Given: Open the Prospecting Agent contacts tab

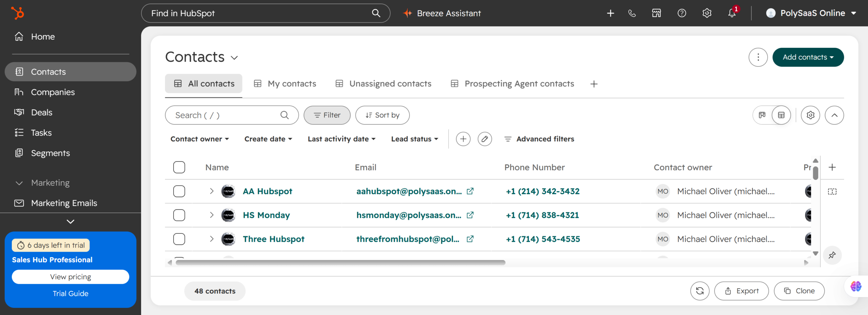Looking at the screenshot, I should click(512, 84).
